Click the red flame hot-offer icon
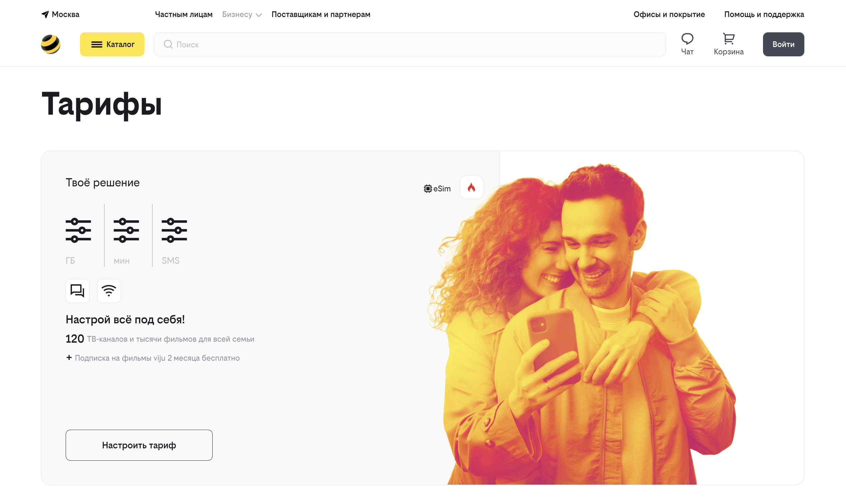The width and height of the screenshot is (846, 504). tap(471, 187)
